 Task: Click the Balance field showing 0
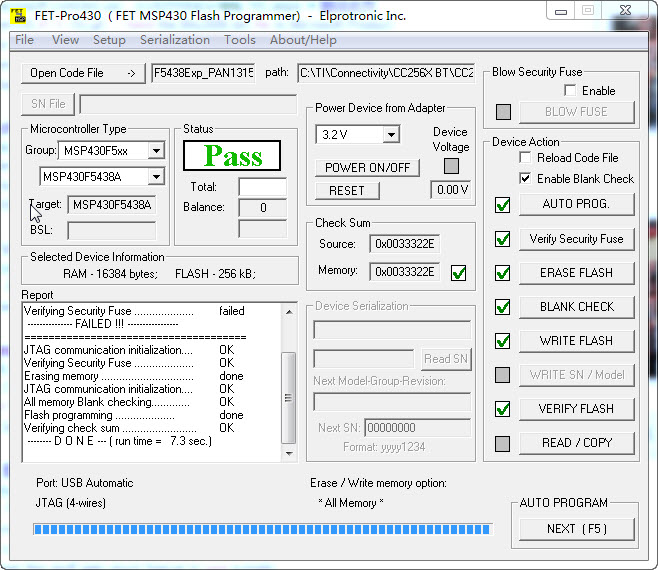pos(263,208)
